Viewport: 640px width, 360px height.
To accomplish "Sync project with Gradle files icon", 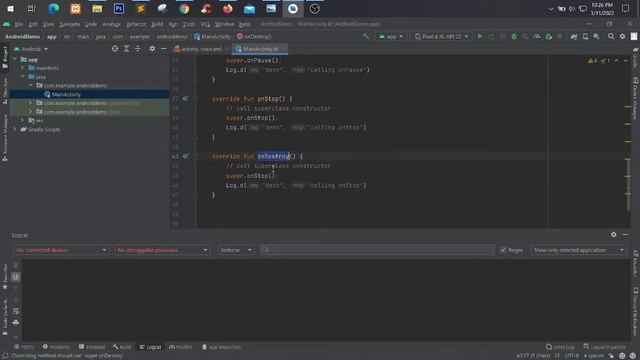I will point(574,37).
